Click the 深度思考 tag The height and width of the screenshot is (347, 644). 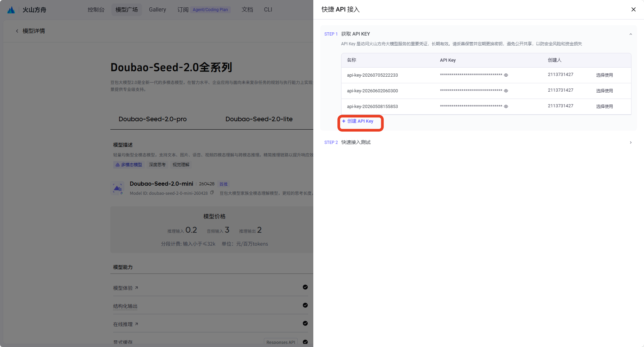click(x=157, y=165)
